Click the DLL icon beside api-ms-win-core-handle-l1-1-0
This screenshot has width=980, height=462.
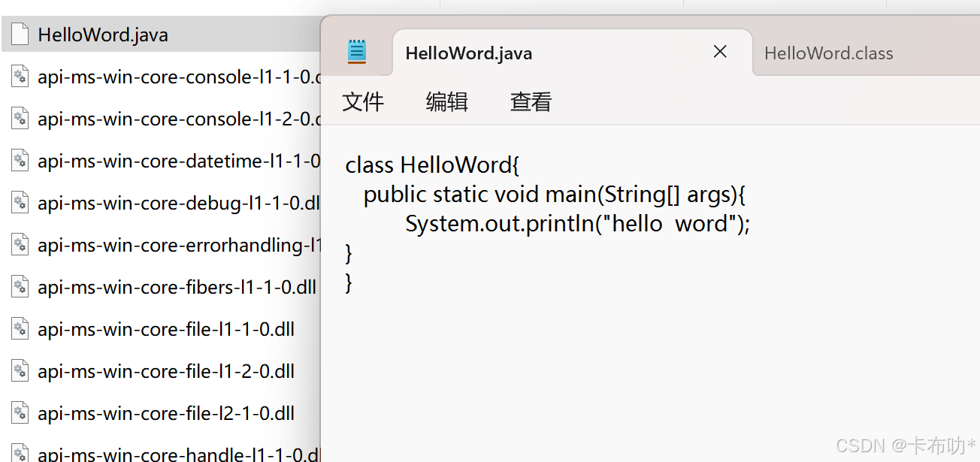[20, 454]
